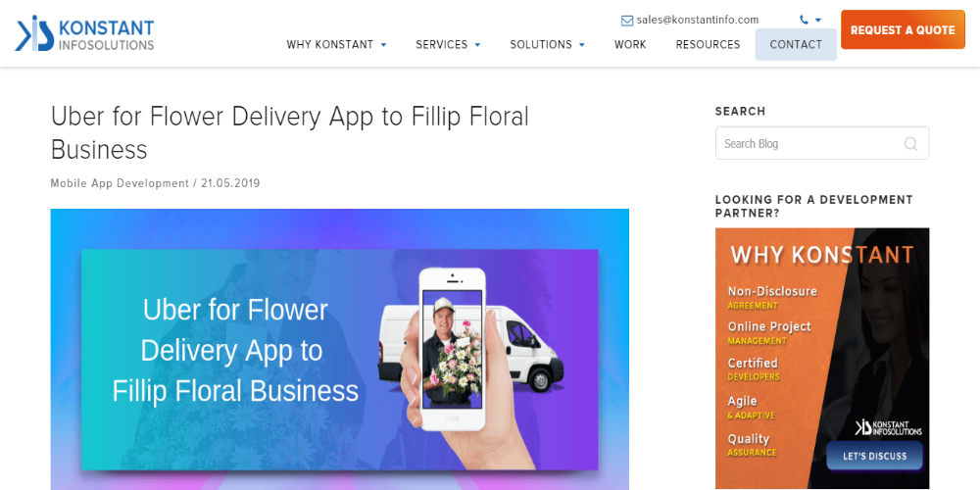Screen dimensions: 980x490
Task: Expand the phone numbers dropdown arrow
Action: 818,21
